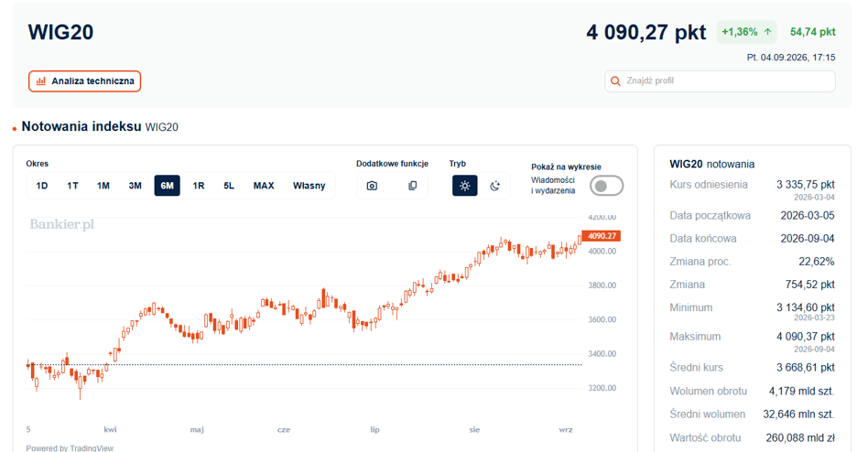Click the magnifier icon in search box
The width and height of the screenshot is (868, 452).
coord(615,81)
